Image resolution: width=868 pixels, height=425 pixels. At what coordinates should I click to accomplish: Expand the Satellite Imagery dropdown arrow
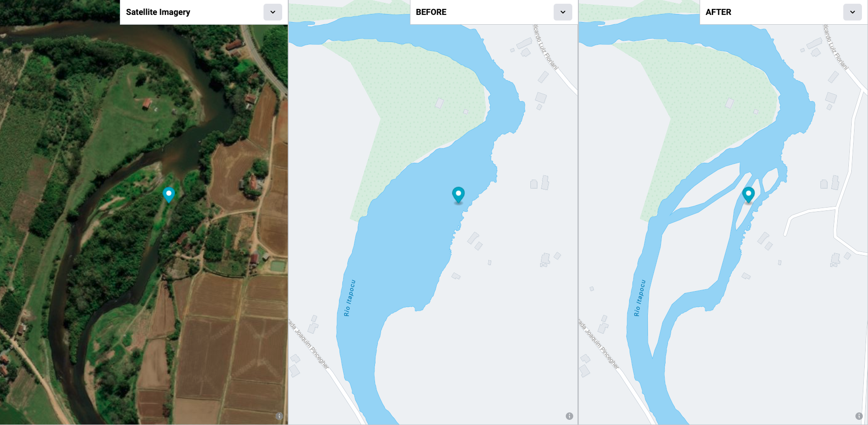(x=273, y=12)
